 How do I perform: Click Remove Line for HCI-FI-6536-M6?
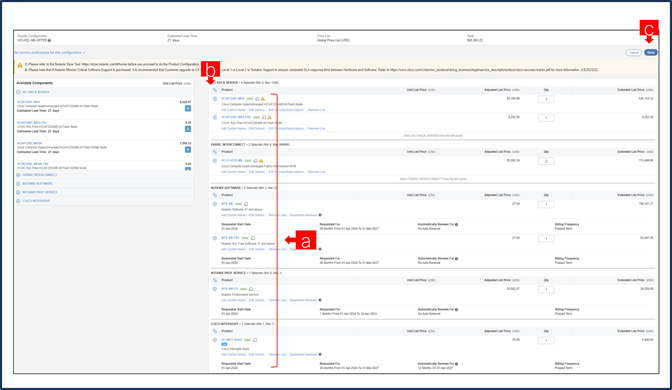[x=317, y=172]
